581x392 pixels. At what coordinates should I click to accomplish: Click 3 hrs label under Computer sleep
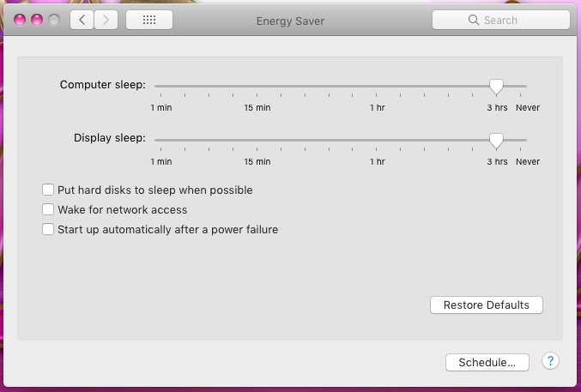pos(497,107)
